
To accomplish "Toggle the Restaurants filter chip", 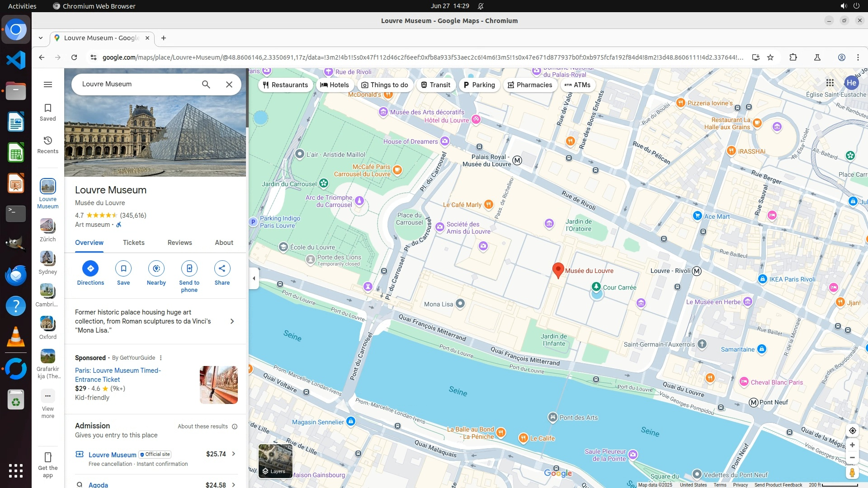I will point(285,85).
